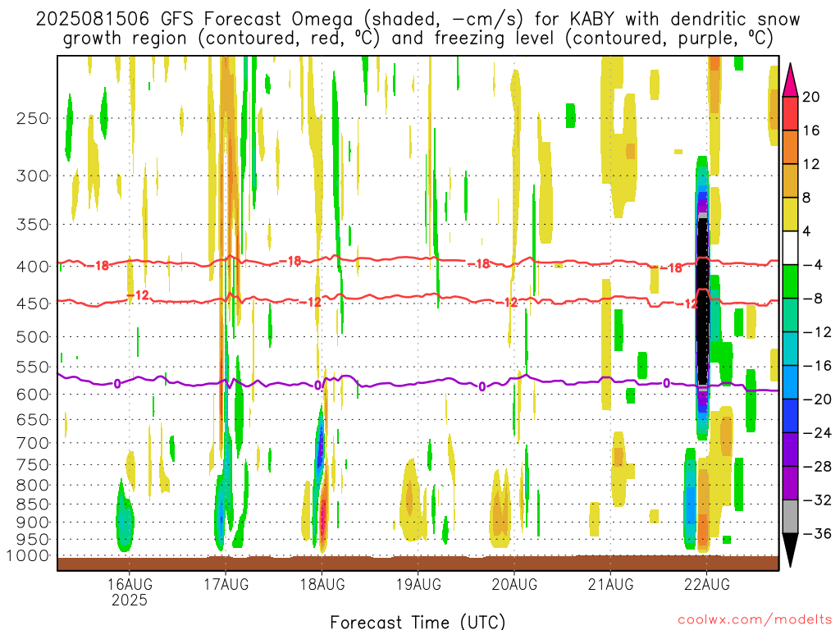Select the red 16 to 20 colorbar swatch

tap(790, 113)
